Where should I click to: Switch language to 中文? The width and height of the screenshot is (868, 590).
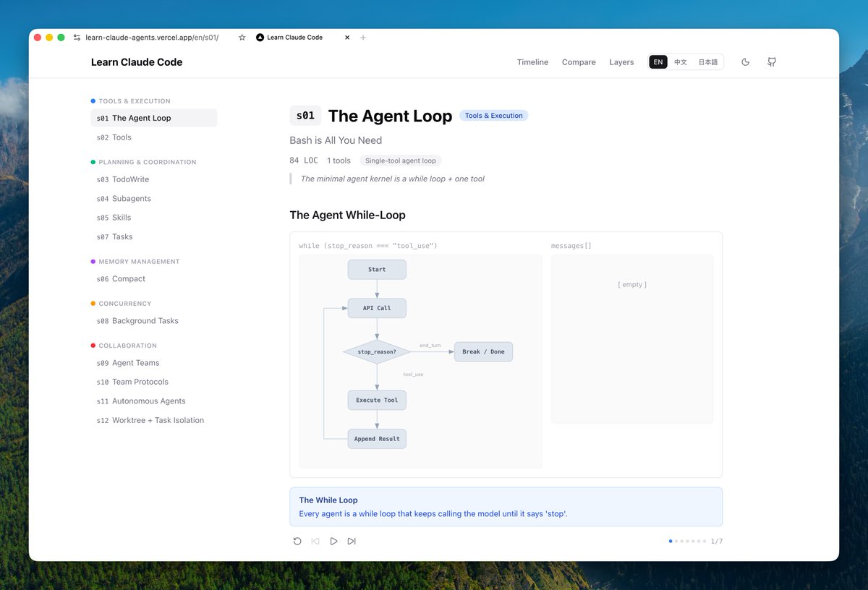pyautogui.click(x=681, y=62)
